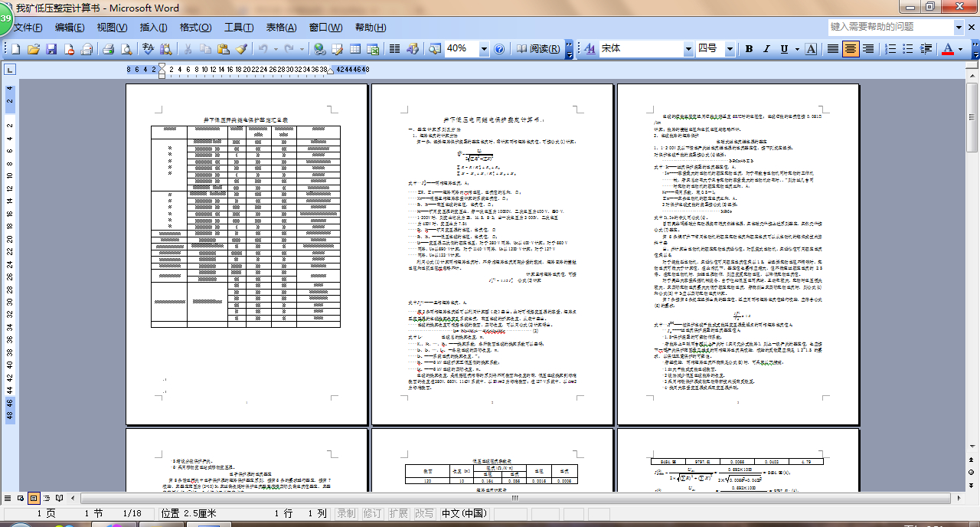Toggle Bold formatting
The image size is (980, 527).
coord(749,49)
